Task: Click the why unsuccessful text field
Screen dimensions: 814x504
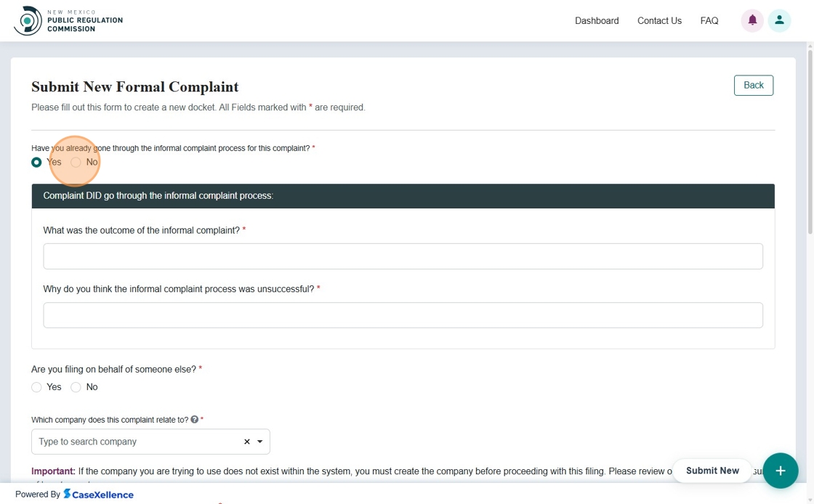Action: point(403,315)
